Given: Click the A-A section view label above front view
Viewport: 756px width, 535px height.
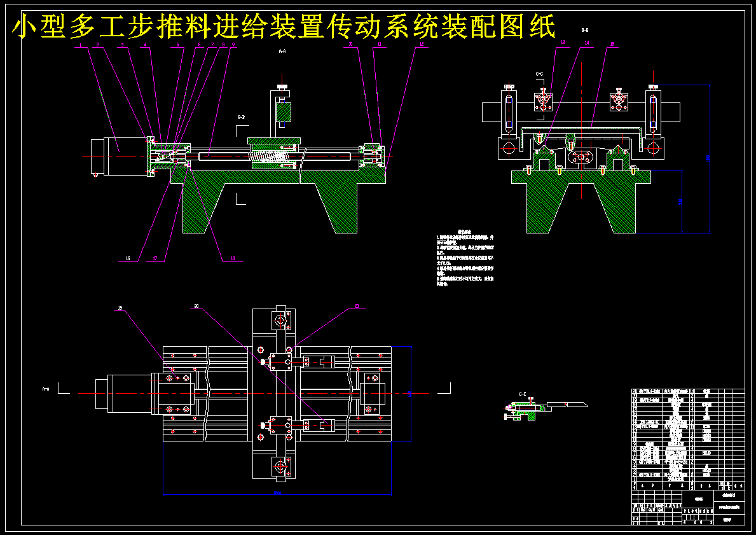Looking at the screenshot, I should (282, 51).
